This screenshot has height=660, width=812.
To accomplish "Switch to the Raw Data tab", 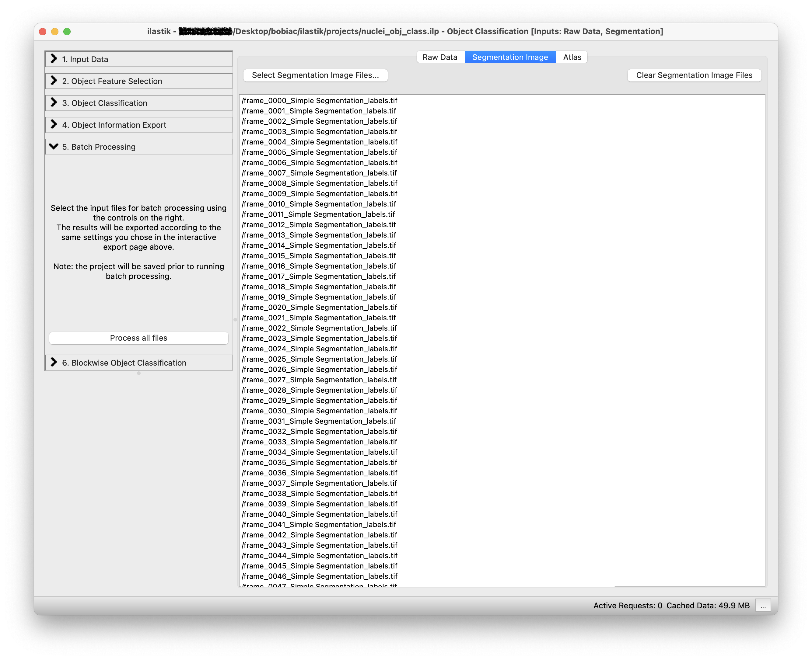I will pyautogui.click(x=440, y=57).
